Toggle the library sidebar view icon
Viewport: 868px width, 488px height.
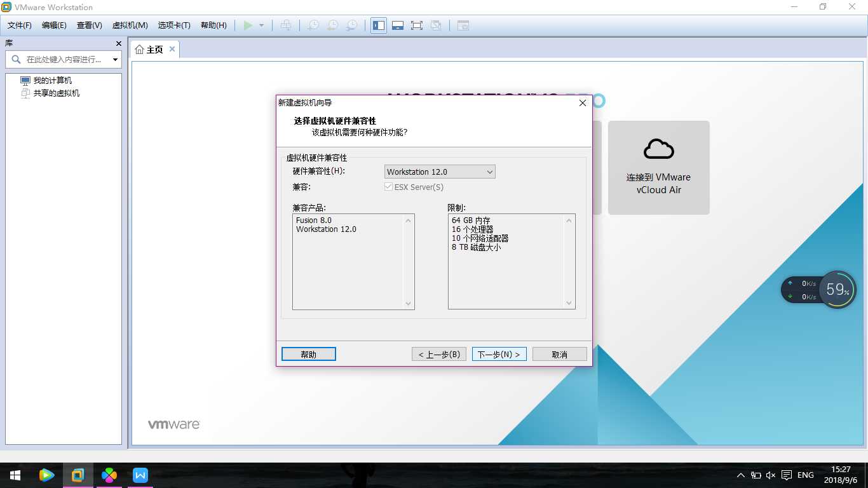pyautogui.click(x=379, y=25)
